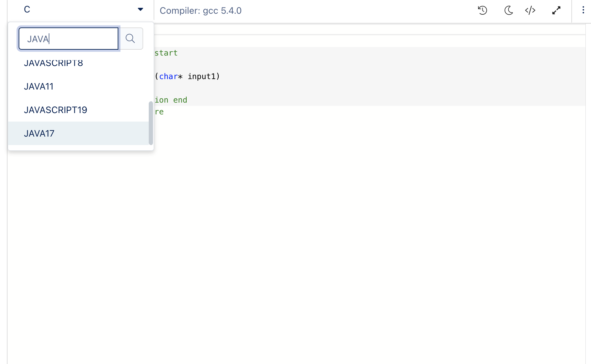Click the green end comment line
This screenshot has width=591, height=364.
pyautogui.click(x=171, y=100)
